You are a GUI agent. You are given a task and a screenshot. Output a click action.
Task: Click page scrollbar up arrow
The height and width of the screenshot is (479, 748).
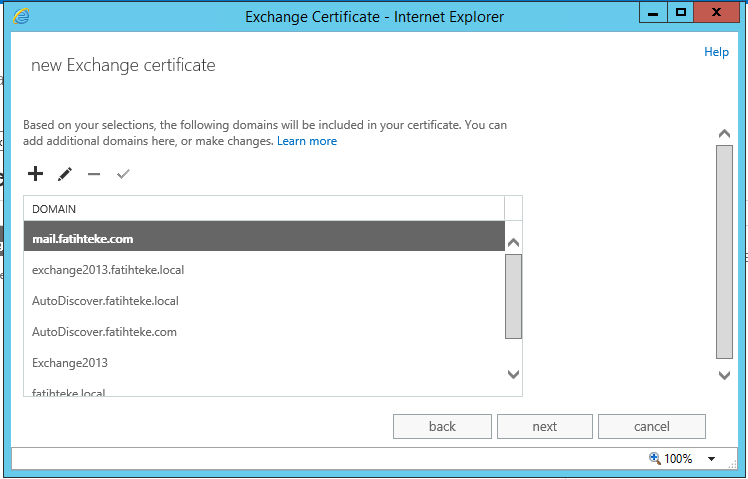(x=725, y=134)
